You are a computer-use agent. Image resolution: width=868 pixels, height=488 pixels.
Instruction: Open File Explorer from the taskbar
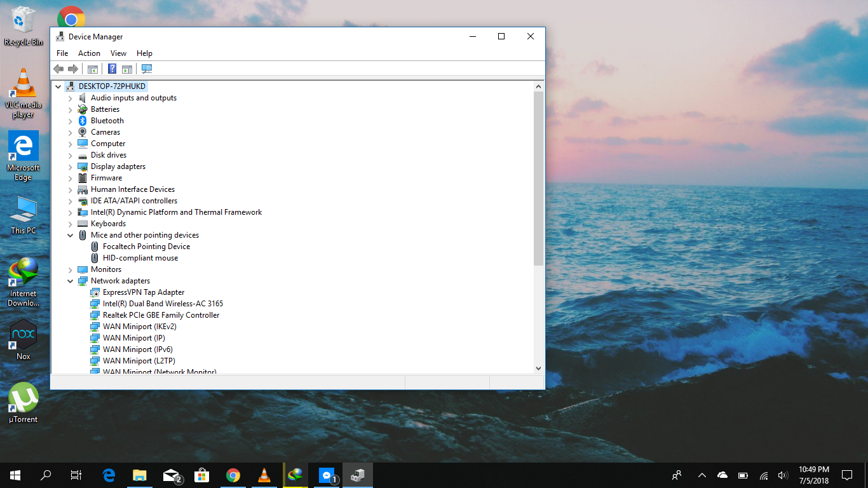(x=139, y=475)
